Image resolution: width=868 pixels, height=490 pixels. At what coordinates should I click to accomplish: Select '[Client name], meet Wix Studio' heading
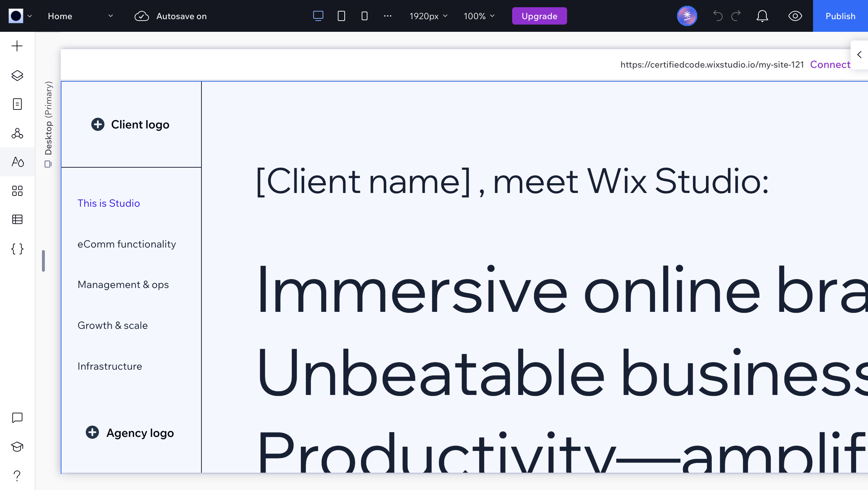tap(512, 181)
